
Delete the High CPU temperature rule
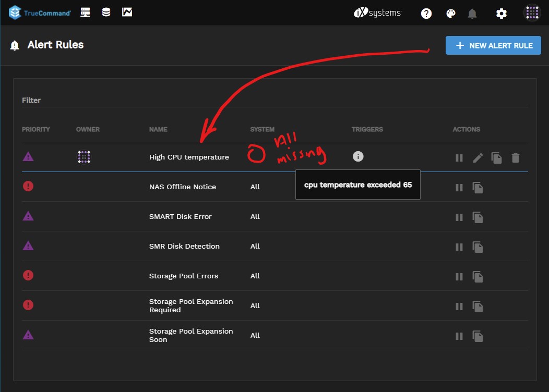516,158
